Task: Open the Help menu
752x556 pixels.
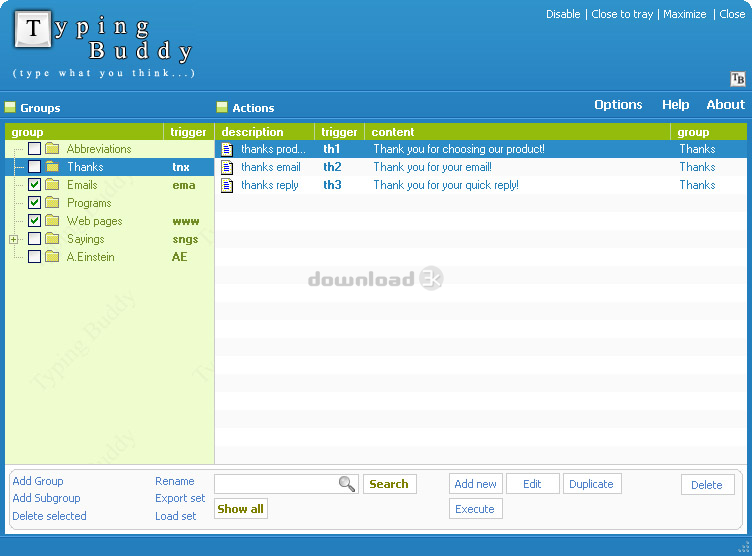Action: 675,105
